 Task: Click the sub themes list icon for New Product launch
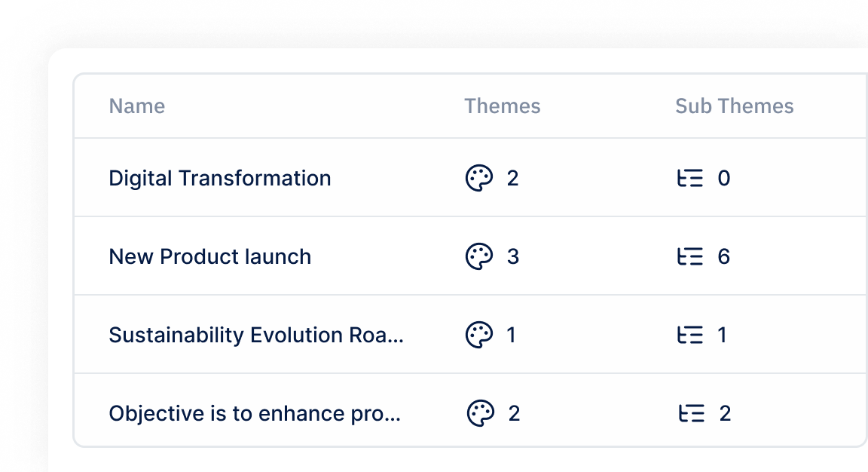[690, 256]
